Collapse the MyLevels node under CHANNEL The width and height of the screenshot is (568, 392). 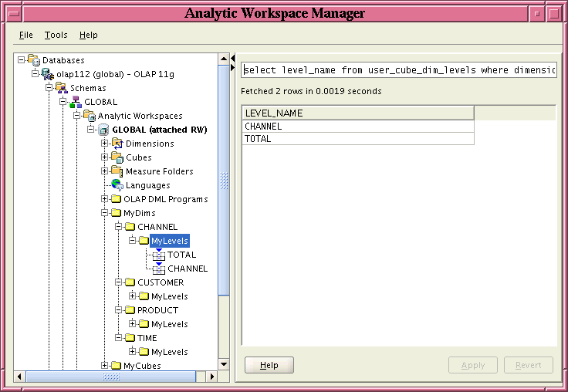coord(133,241)
